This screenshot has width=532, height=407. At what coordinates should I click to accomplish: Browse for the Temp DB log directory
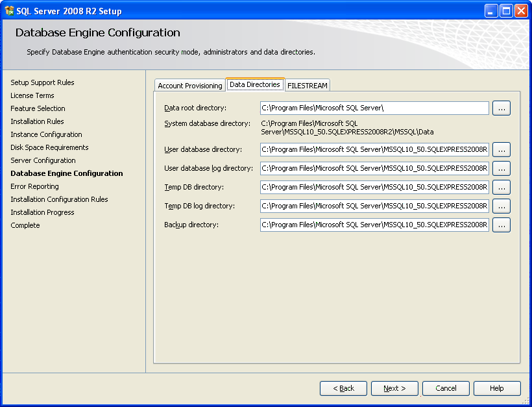pos(501,206)
